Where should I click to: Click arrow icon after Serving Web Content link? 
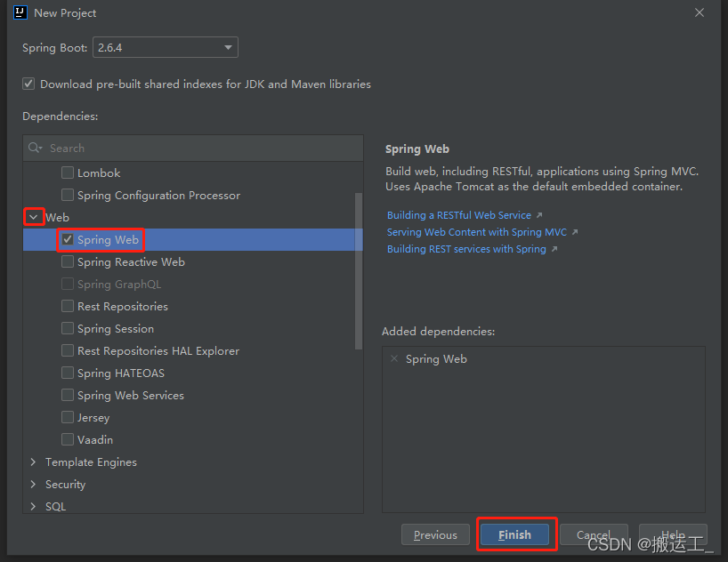[x=575, y=232]
